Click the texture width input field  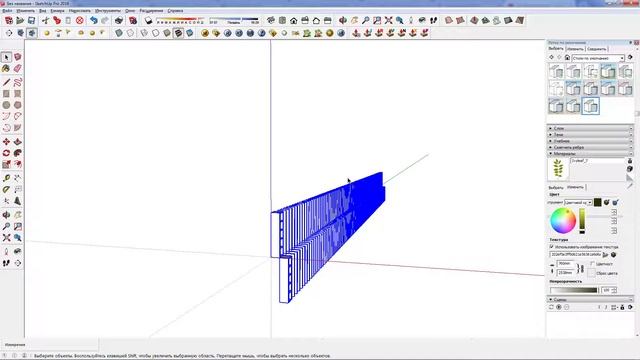(x=566, y=264)
